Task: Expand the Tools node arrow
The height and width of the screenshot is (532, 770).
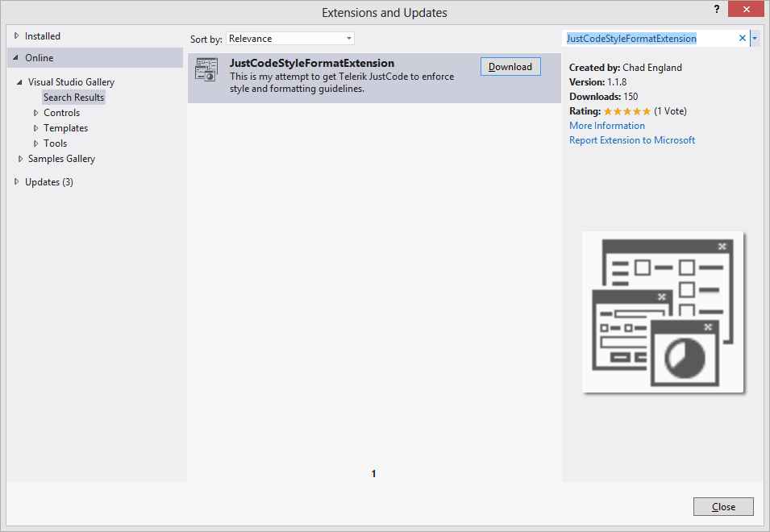Action: [35, 143]
